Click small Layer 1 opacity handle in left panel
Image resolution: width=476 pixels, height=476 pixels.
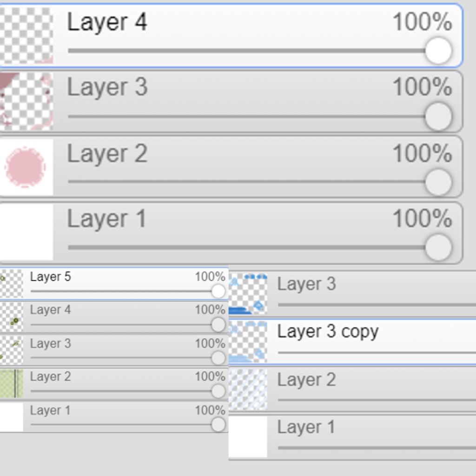pos(218,424)
